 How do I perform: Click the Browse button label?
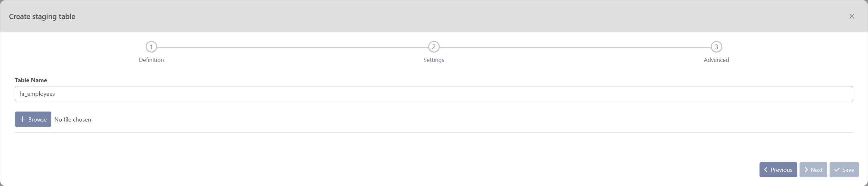pos(37,119)
